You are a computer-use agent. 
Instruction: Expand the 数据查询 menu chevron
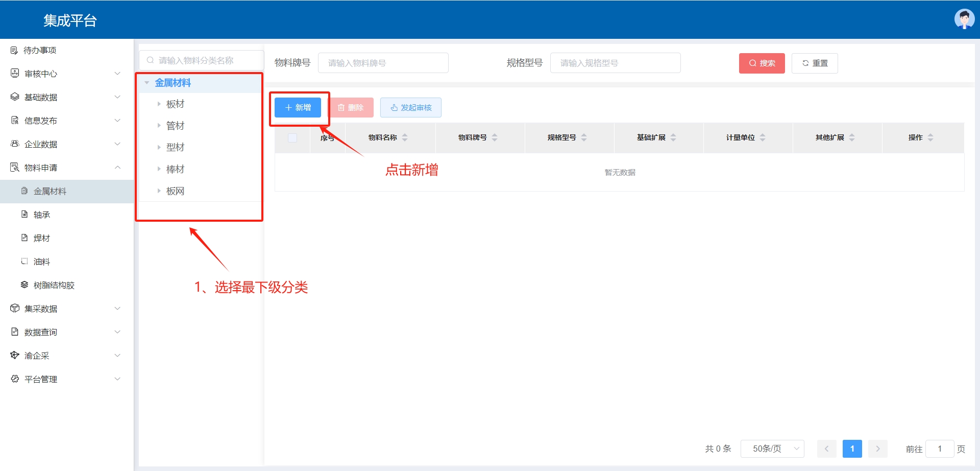[x=117, y=332]
